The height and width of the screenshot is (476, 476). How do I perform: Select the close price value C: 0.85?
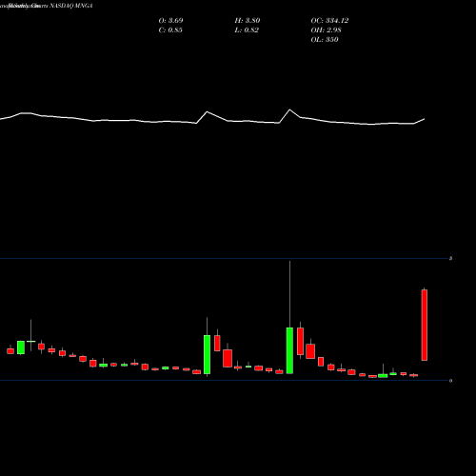(170, 30)
